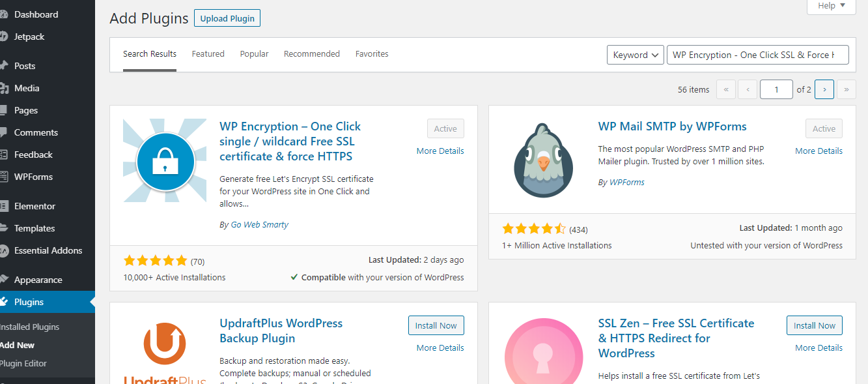This screenshot has width=868, height=384.
Task: Open the WPForms sidebar icon
Action: click(3, 177)
